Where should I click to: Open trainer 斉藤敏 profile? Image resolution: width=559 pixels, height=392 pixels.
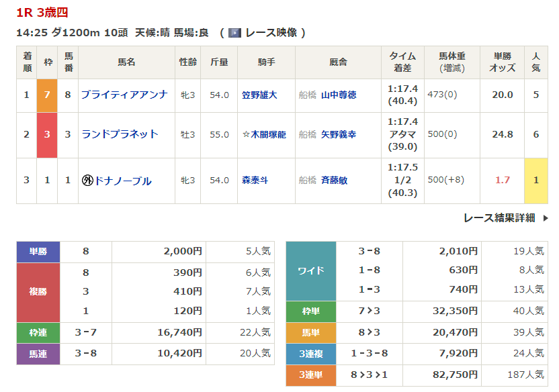[x=334, y=181]
